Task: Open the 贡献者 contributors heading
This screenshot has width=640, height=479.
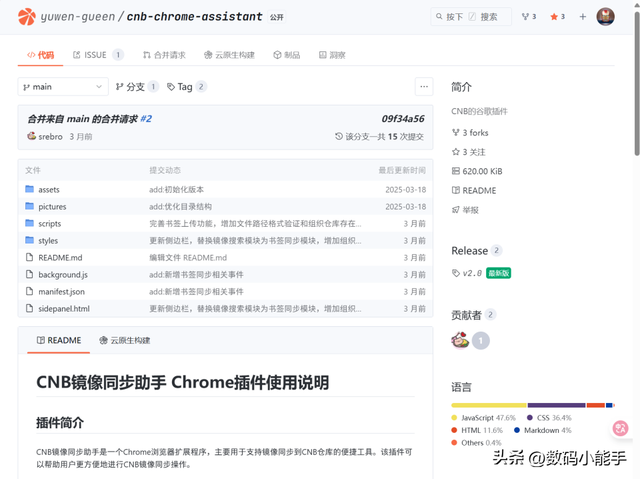Action: pos(466,315)
